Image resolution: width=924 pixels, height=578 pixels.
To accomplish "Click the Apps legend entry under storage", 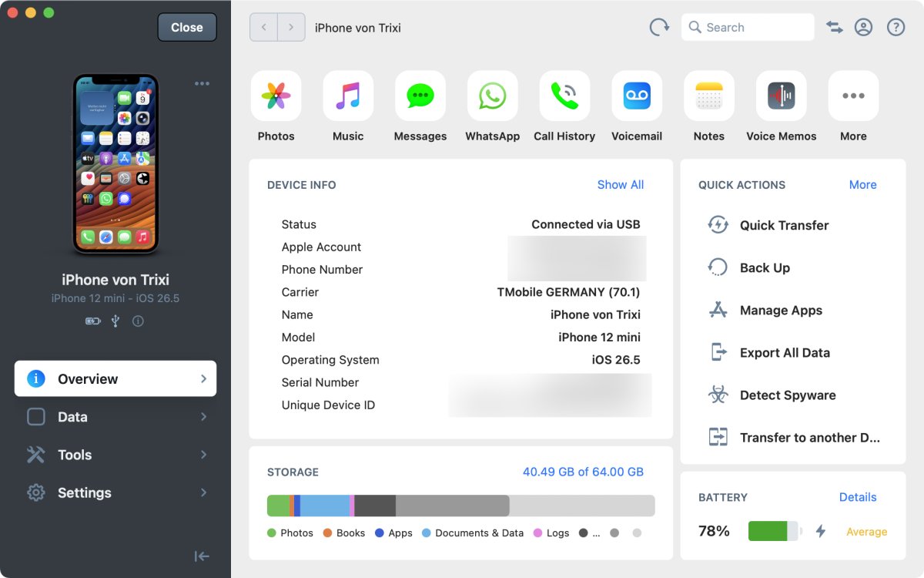I will tap(393, 533).
